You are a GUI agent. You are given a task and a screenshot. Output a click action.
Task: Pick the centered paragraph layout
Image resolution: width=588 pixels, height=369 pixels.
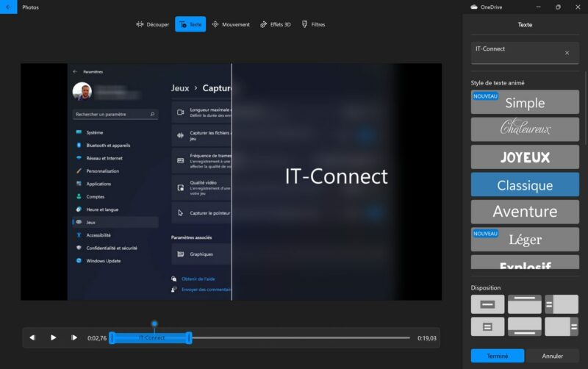click(487, 326)
